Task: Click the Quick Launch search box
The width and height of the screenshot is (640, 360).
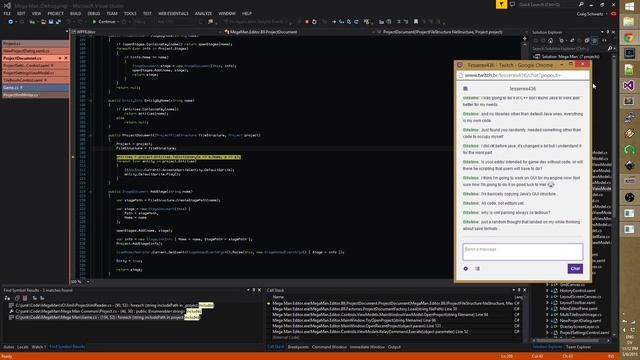Action: [x=548, y=4]
